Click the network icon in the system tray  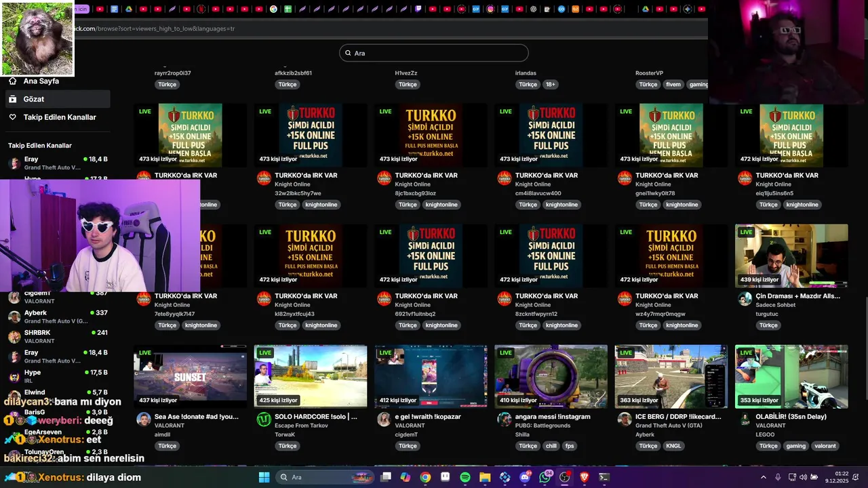791,477
